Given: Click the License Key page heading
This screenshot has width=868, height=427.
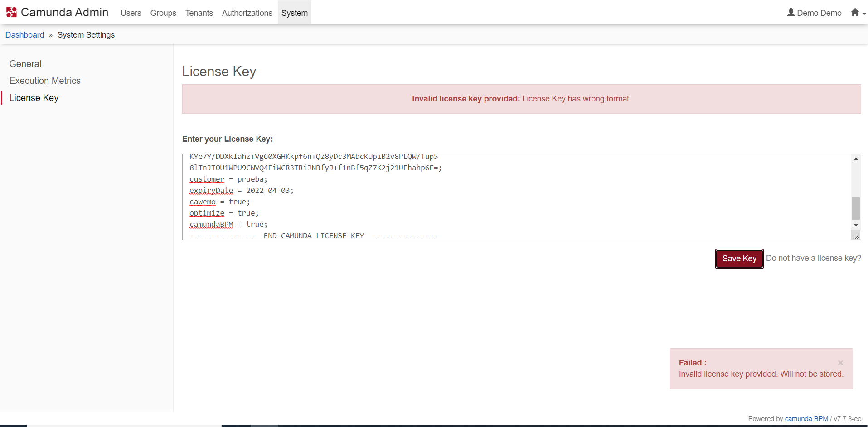Looking at the screenshot, I should point(219,72).
